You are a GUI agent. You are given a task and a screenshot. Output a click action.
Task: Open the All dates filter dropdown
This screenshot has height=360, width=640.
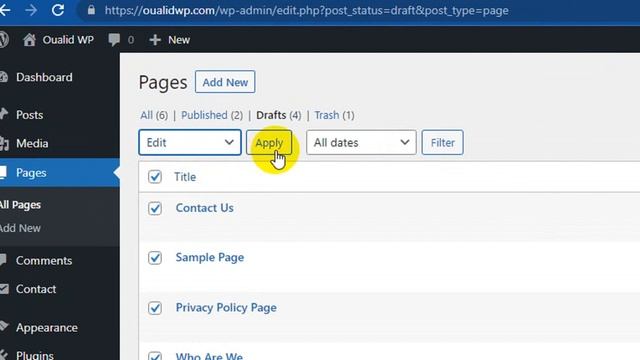coord(361,142)
